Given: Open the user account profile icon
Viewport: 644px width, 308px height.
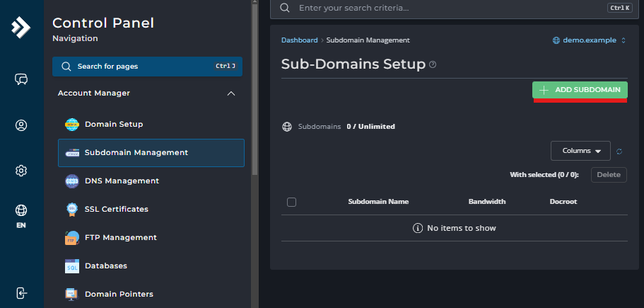Looking at the screenshot, I should [21, 125].
